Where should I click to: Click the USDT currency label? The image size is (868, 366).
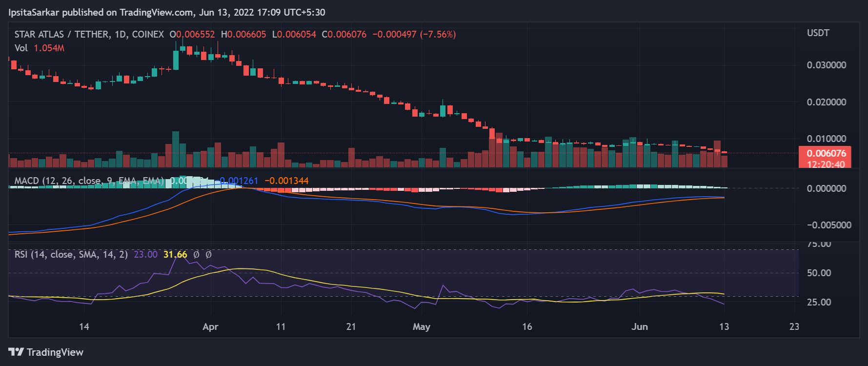coord(818,33)
